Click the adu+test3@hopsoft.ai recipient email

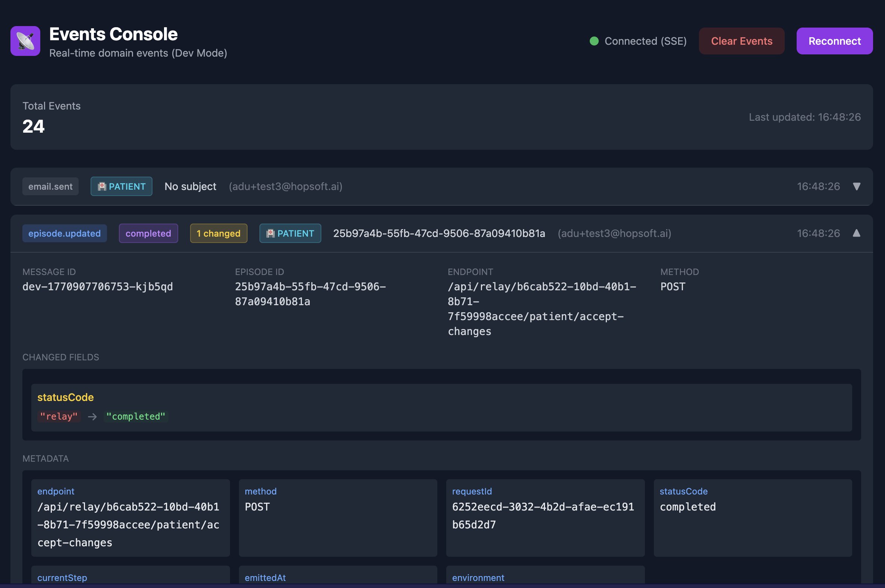(285, 186)
